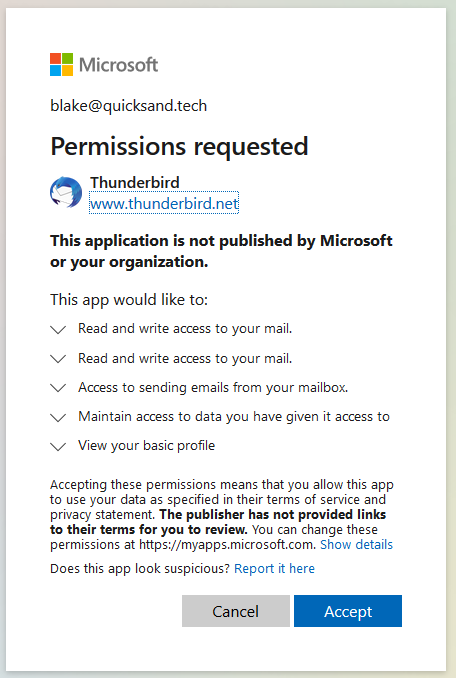Expand the second 'Read and write access' chevron

tap(58, 358)
